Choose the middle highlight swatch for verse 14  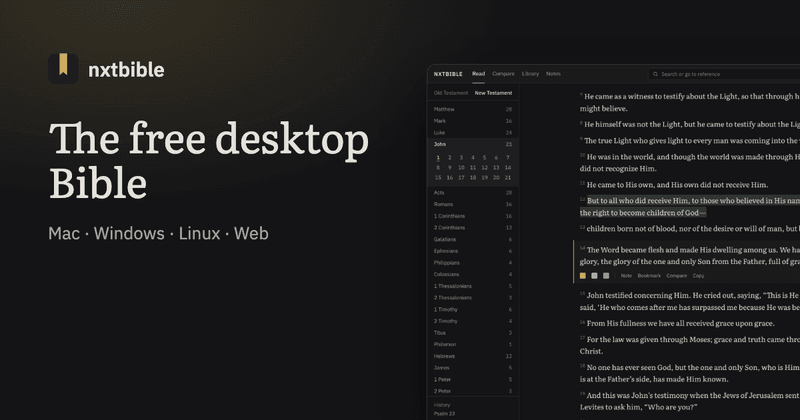(x=594, y=276)
